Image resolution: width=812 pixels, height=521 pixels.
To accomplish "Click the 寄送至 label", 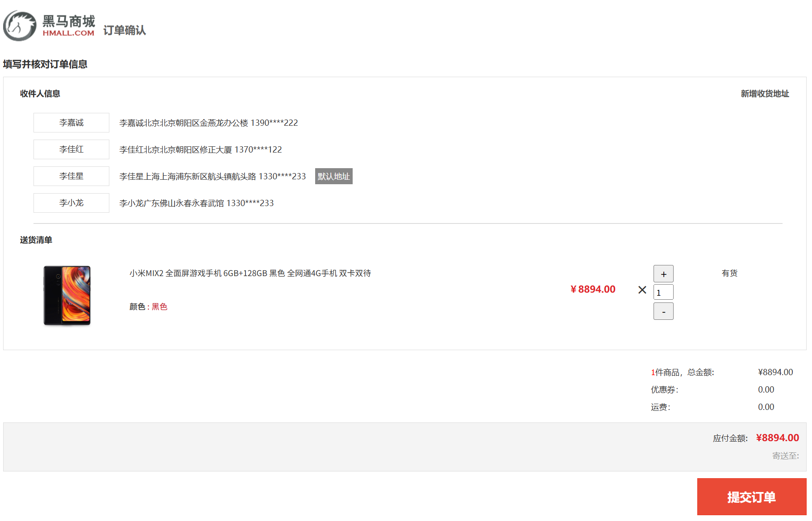I will tap(786, 455).
